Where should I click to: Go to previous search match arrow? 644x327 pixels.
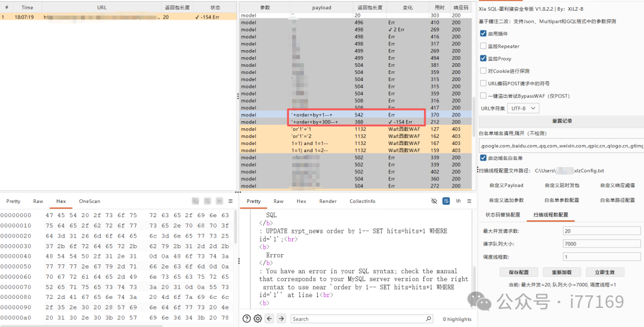tap(270, 319)
